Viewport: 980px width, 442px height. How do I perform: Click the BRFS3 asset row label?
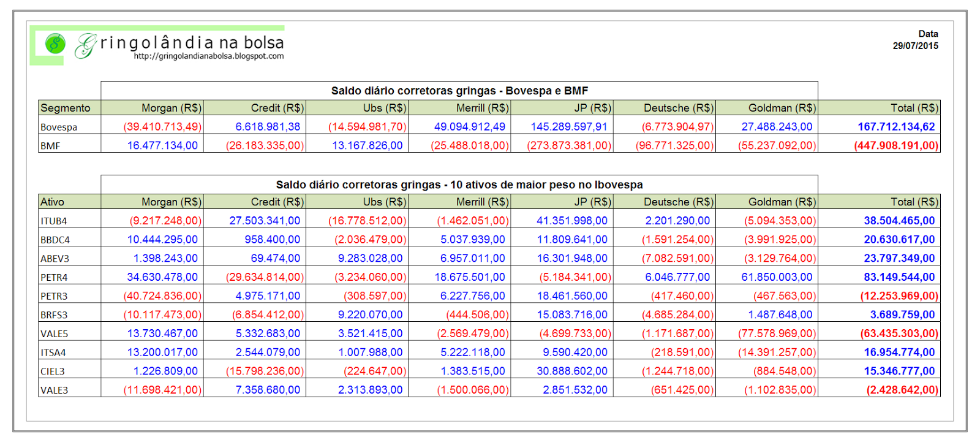tap(54, 315)
